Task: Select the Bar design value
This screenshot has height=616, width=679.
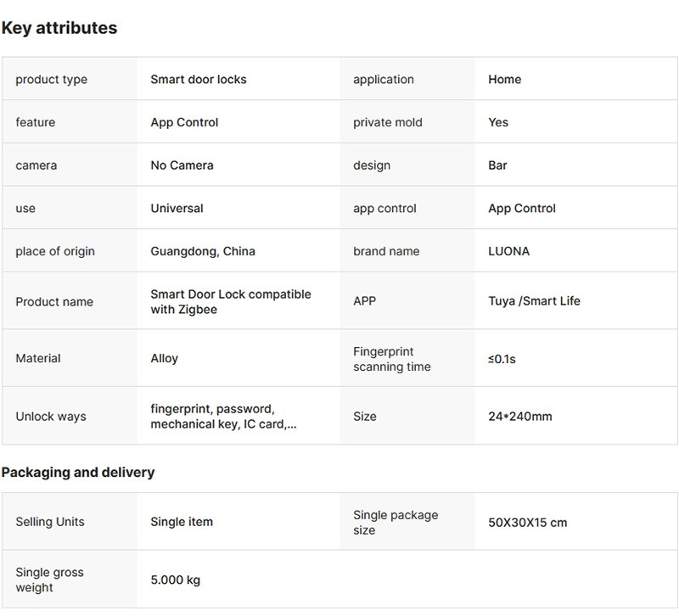Action: coord(497,165)
